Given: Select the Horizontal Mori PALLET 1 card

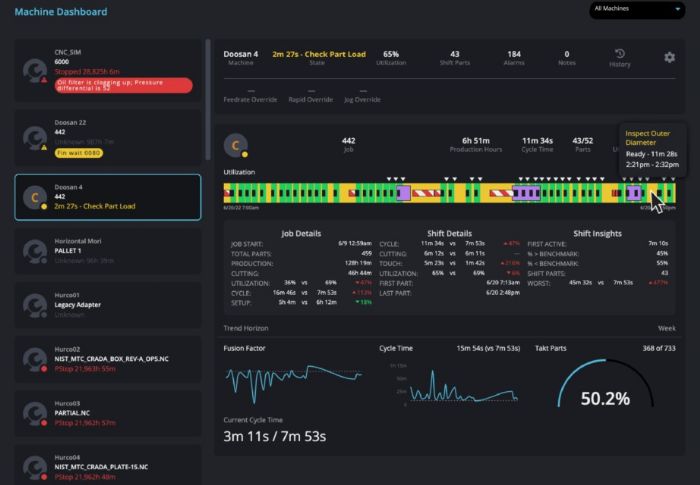Looking at the screenshot, I should coord(108,251).
